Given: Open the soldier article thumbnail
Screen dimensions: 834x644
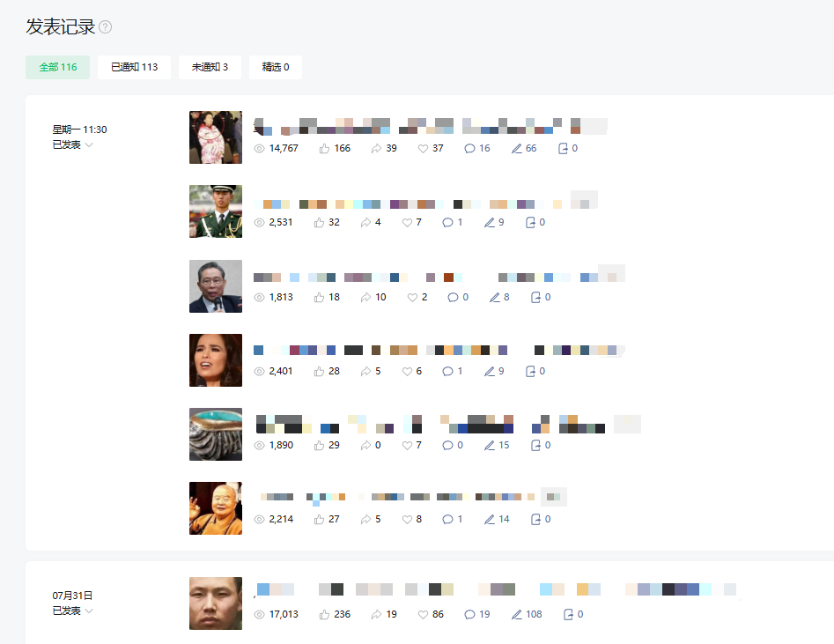Looking at the screenshot, I should point(216,211).
